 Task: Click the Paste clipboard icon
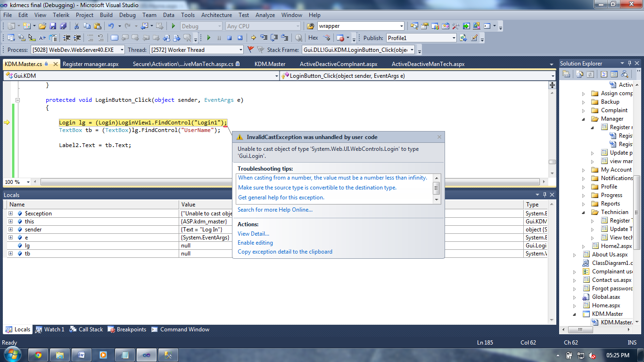(98, 26)
